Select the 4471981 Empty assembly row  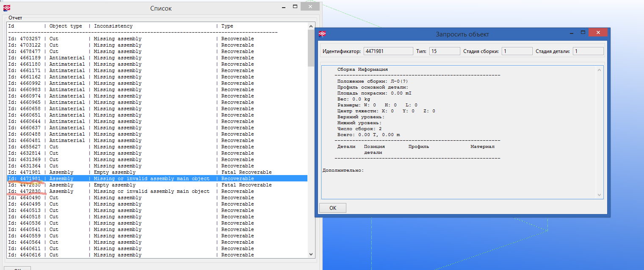127,172
